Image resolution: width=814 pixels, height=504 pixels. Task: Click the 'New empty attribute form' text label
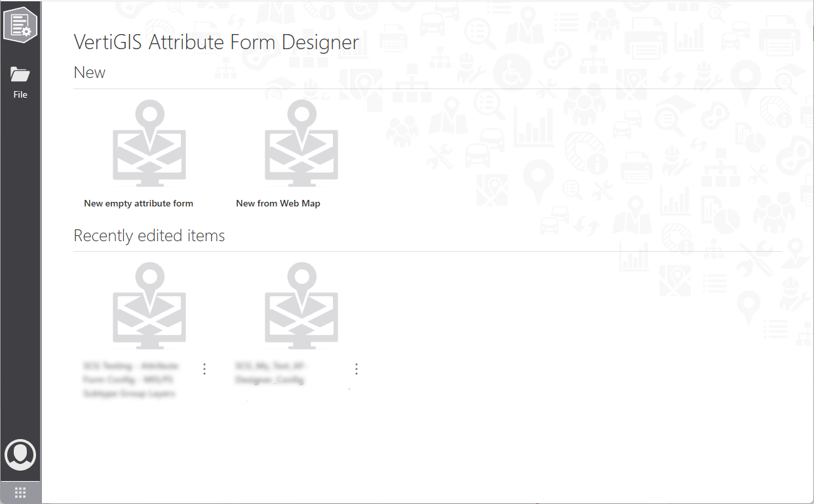click(x=138, y=204)
